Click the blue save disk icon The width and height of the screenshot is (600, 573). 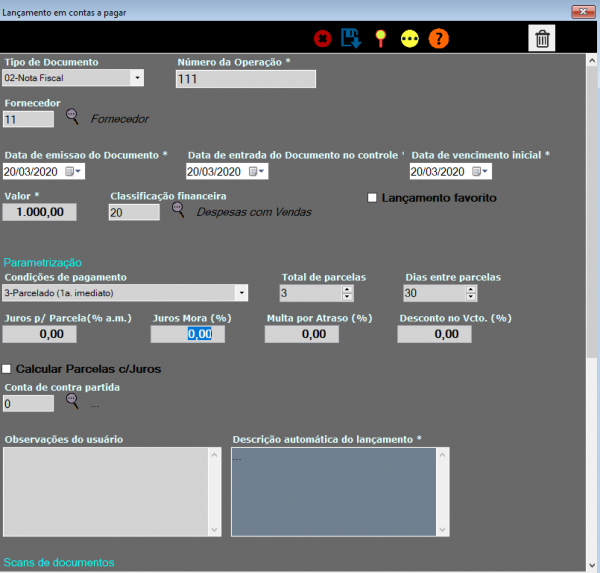click(x=351, y=39)
